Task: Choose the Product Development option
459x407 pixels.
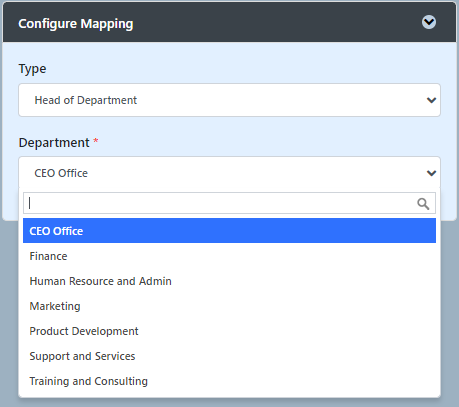Action: pos(229,331)
